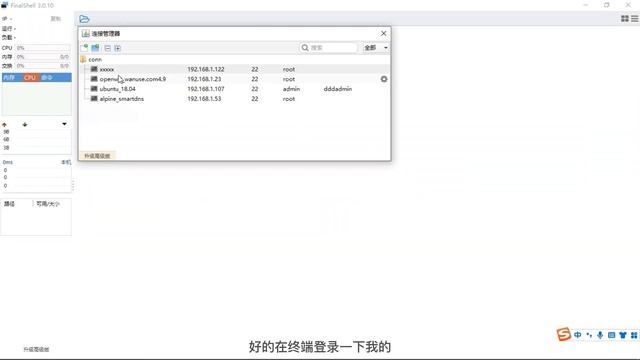Image resolution: width=640 pixels, height=360 pixels.
Task: Switch to the 命令 tab in sidebar
Action: pos(47,78)
